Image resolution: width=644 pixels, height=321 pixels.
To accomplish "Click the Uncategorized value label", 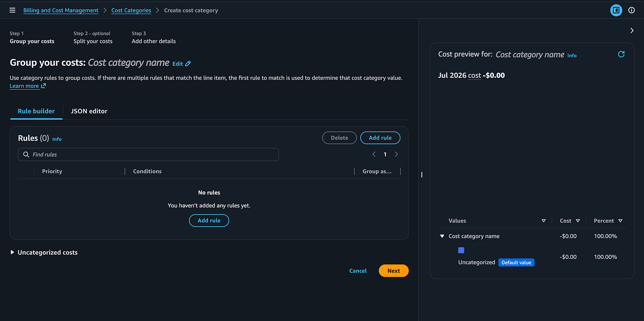I will click(477, 262).
